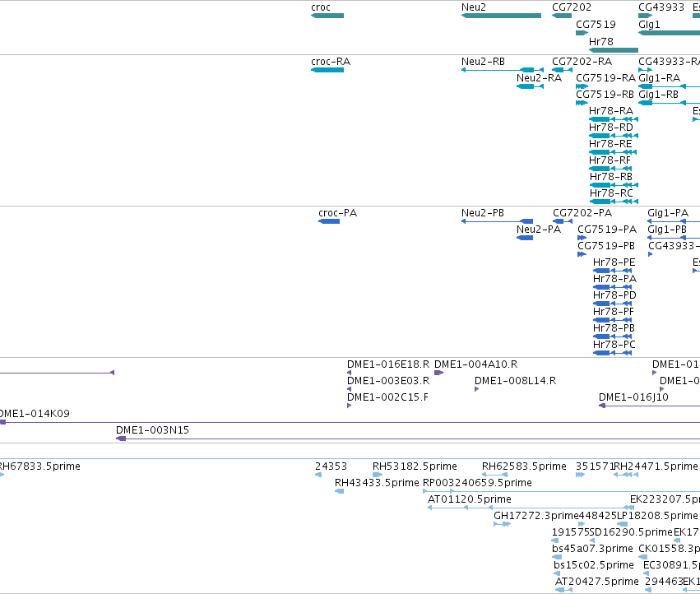Select the Hr78-RC transcript
Viewport: 700px width, 594px height.
614,202
